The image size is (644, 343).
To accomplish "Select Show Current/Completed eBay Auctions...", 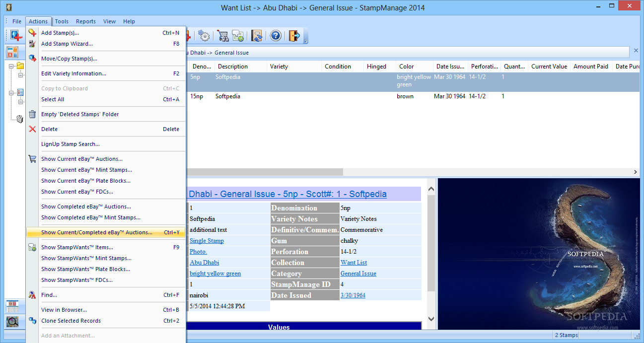I will pos(106,232).
